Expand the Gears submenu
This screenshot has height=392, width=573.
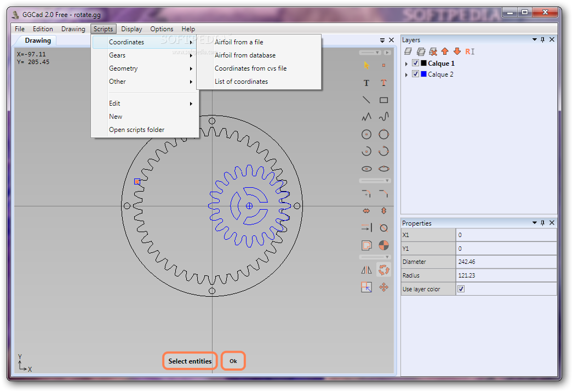[x=146, y=55]
